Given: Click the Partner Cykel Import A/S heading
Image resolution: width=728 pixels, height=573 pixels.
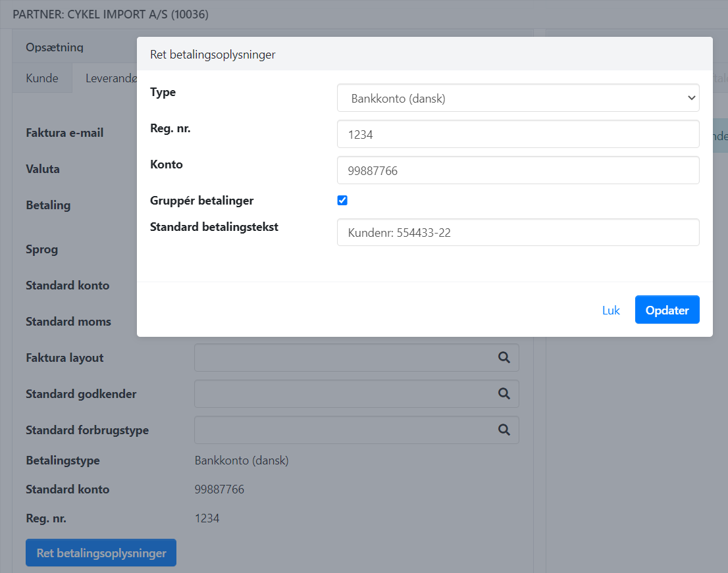Looking at the screenshot, I should 111,14.
